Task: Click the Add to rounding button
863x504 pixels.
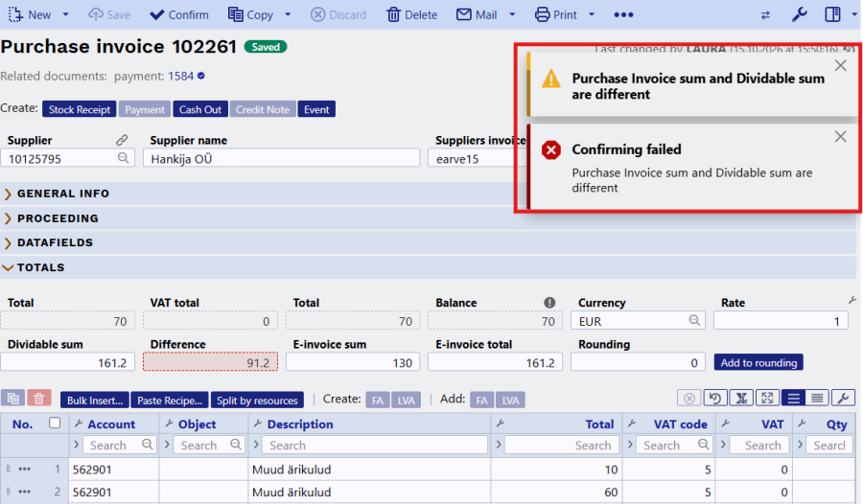Action: [758, 362]
